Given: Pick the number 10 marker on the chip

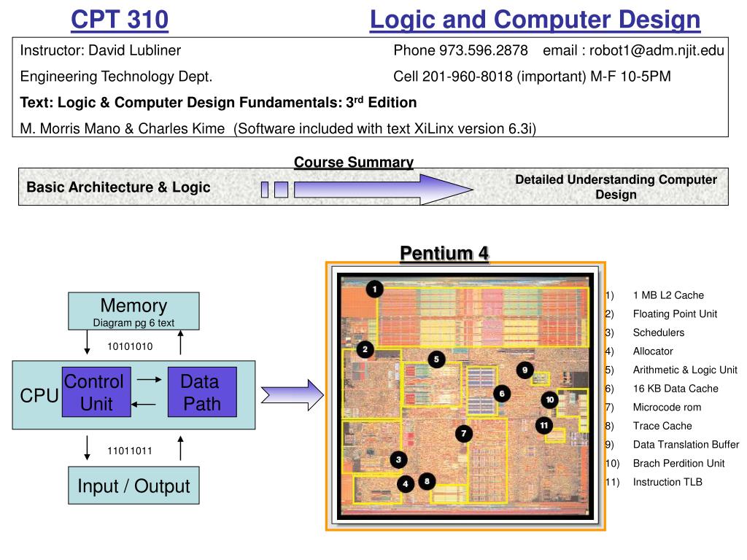Looking at the screenshot, I should tap(550, 400).
